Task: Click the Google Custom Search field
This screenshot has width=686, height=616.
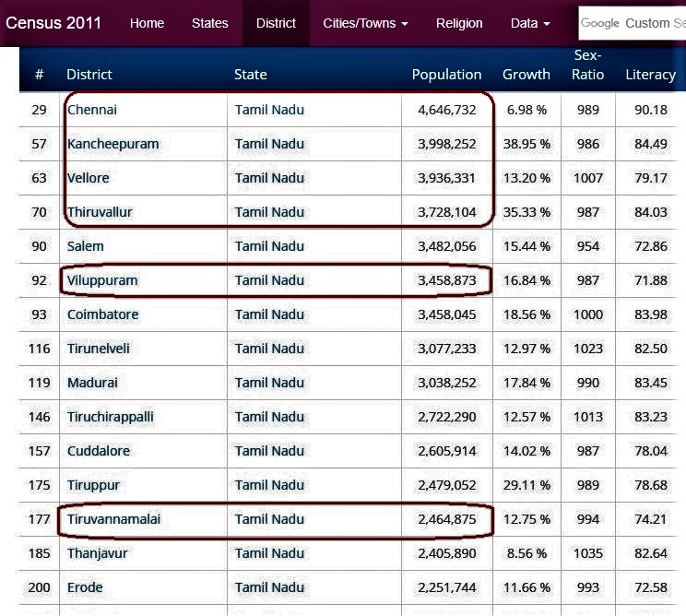Action: point(633,23)
